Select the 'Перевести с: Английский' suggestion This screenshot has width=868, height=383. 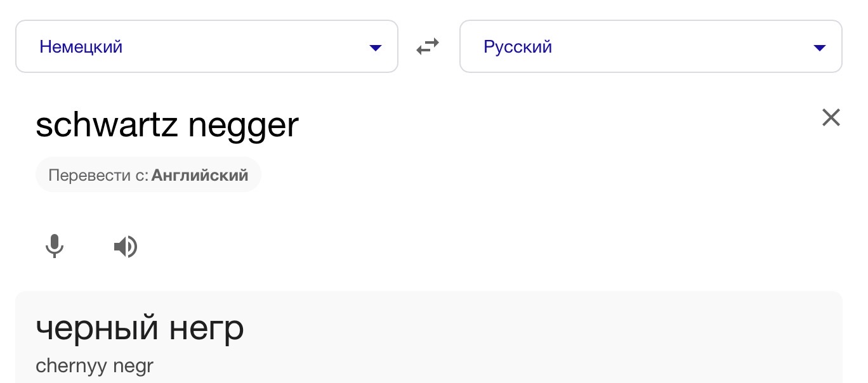coord(148,175)
